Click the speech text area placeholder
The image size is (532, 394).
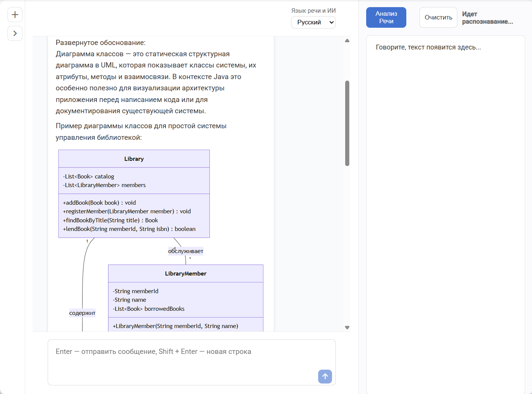pos(428,47)
